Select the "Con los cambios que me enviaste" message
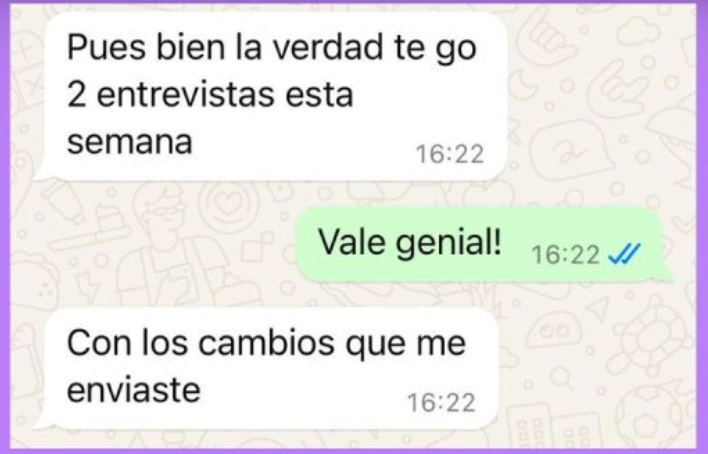The height and width of the screenshot is (454, 708). [268, 368]
